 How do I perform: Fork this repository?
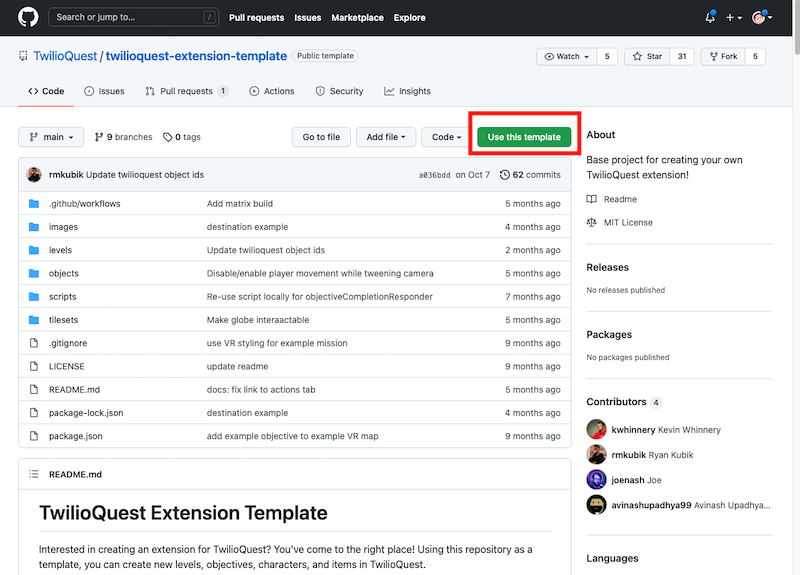pyautogui.click(x=722, y=56)
